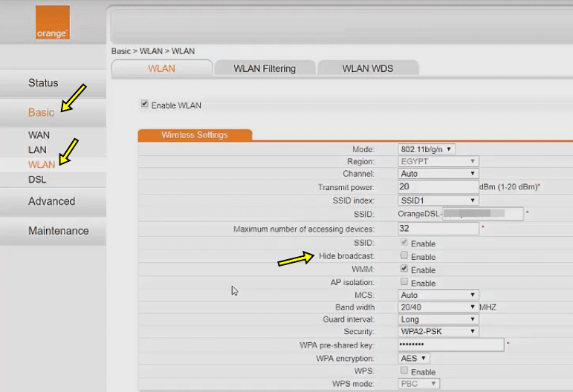
Task: Toggle the Enable WLAN checkbox
Action: tap(145, 104)
